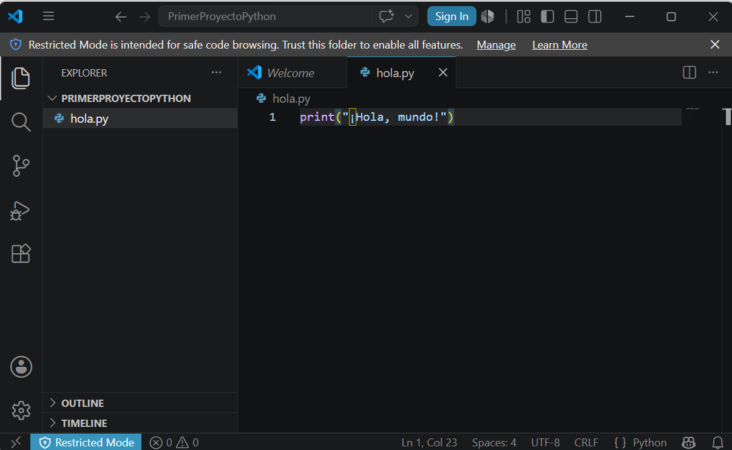The width and height of the screenshot is (732, 450).
Task: Open Copilot status icon in status bar
Action: pyautogui.click(x=689, y=442)
